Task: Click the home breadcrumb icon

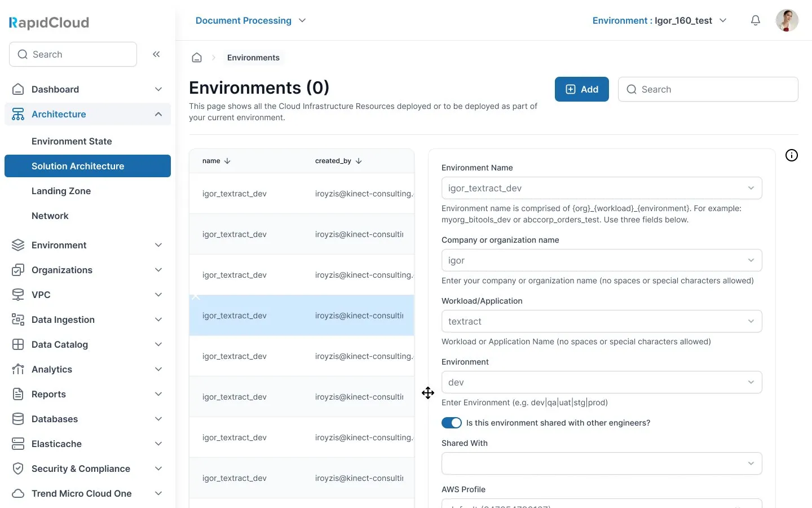Action: click(x=197, y=58)
